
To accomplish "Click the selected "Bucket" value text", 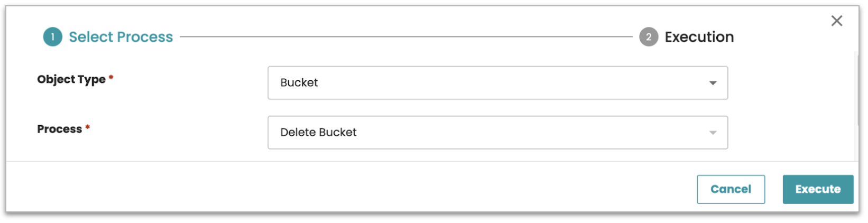I will coord(299,83).
